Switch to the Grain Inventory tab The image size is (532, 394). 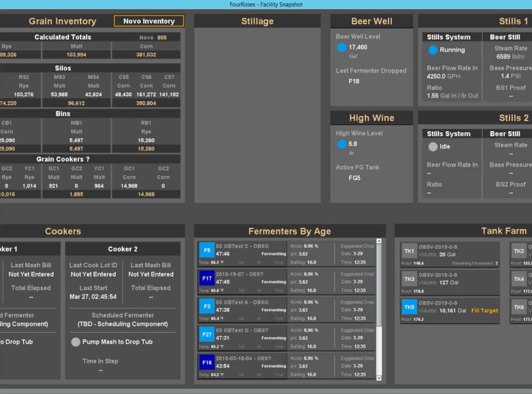63,21
